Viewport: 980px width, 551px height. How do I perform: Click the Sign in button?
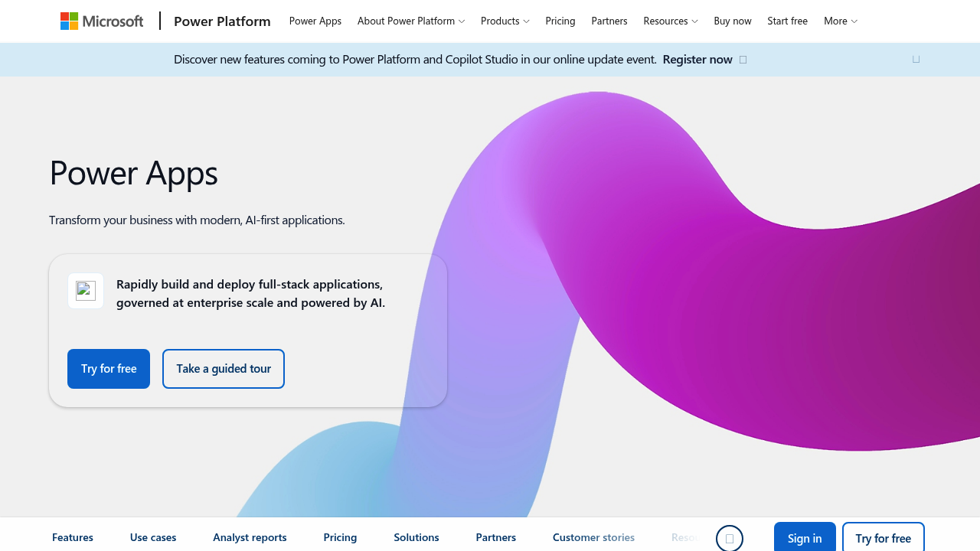point(805,537)
